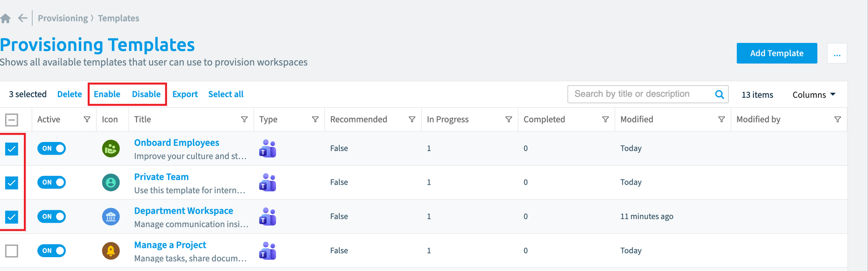868x271 pixels.
Task: Open filter for Recommended column
Action: (x=412, y=119)
